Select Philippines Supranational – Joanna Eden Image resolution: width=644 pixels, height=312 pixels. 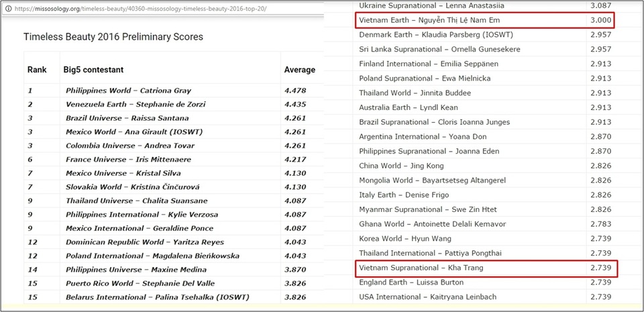click(429, 151)
